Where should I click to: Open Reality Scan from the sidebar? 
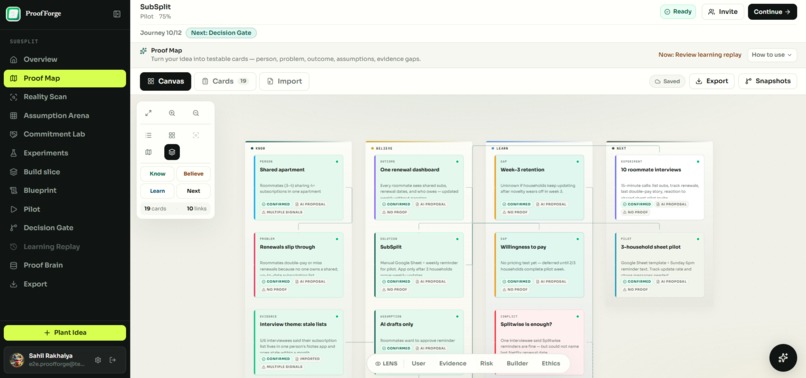point(65,97)
